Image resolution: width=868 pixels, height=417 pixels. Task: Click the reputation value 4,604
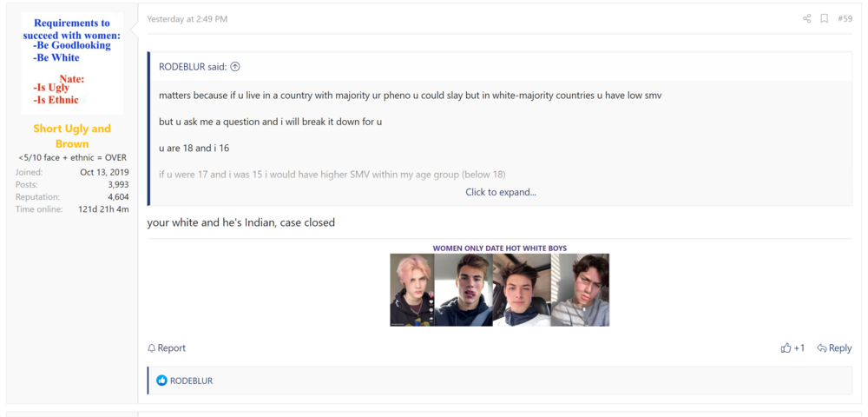pos(117,196)
